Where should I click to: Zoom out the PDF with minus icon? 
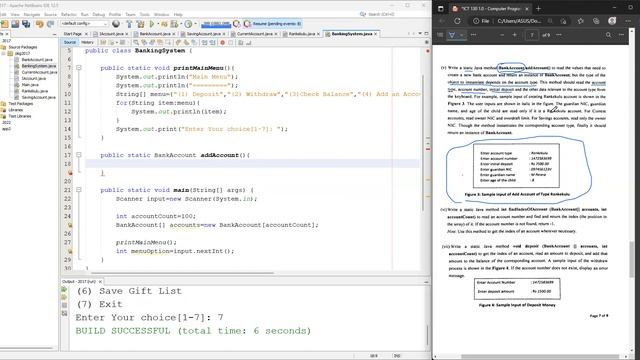tap(502, 35)
